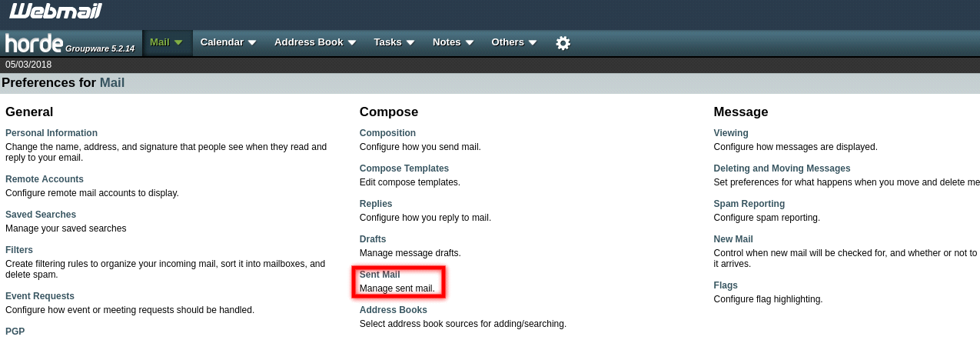Screen dimensions: 980x340
Task: Open the Sent Mail preferences
Action: (380, 275)
